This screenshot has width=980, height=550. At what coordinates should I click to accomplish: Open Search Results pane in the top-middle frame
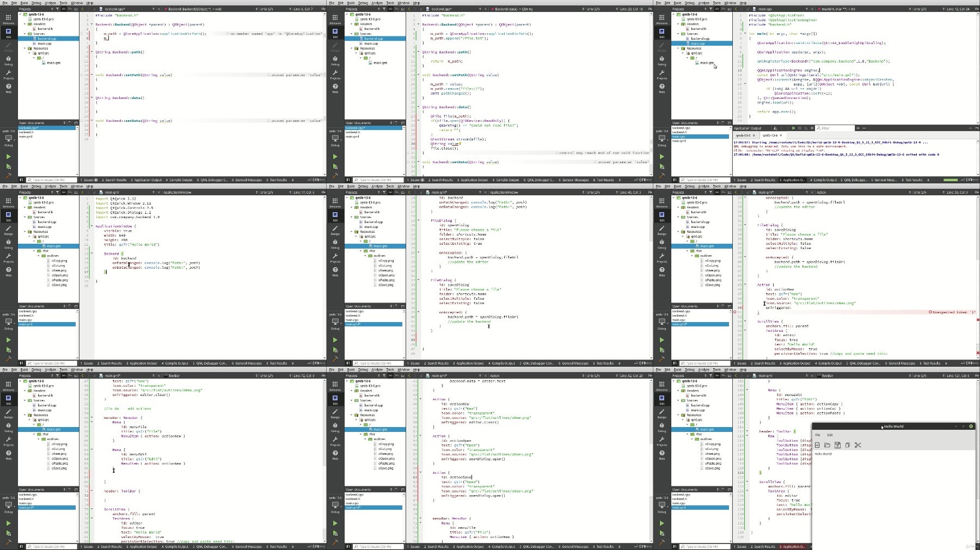pyautogui.click(x=441, y=180)
